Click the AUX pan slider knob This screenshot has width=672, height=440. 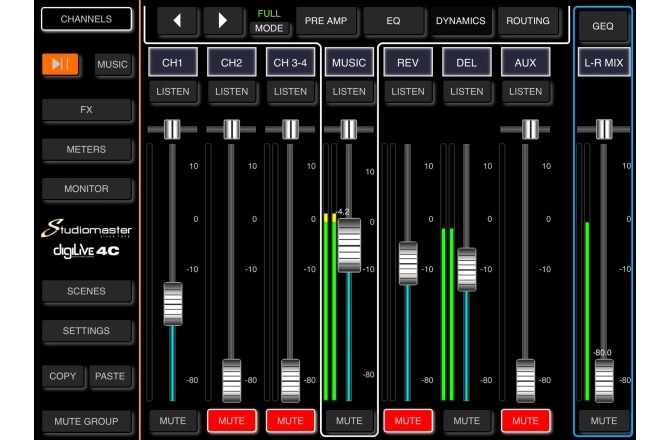point(530,129)
